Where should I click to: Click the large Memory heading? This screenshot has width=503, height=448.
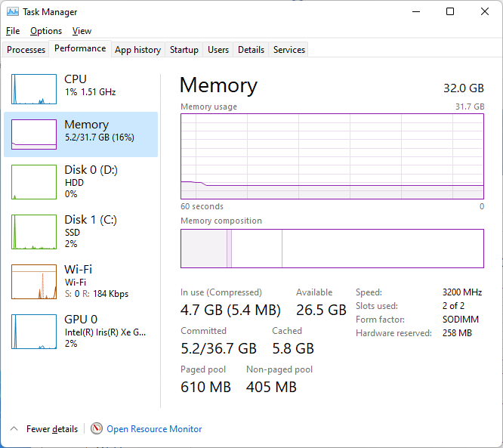[218, 85]
